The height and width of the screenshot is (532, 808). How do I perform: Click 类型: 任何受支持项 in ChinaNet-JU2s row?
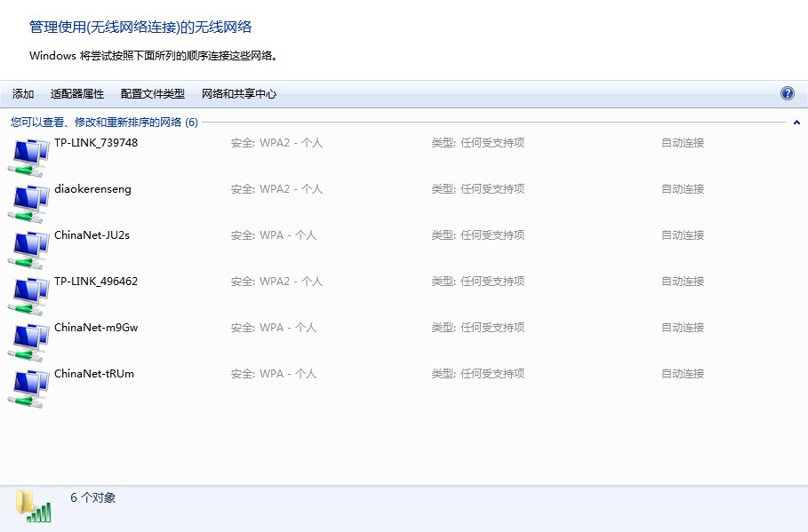click(478, 234)
